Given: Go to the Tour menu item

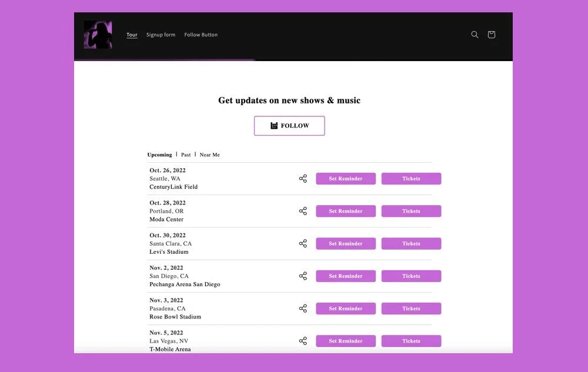Looking at the screenshot, I should [x=132, y=35].
